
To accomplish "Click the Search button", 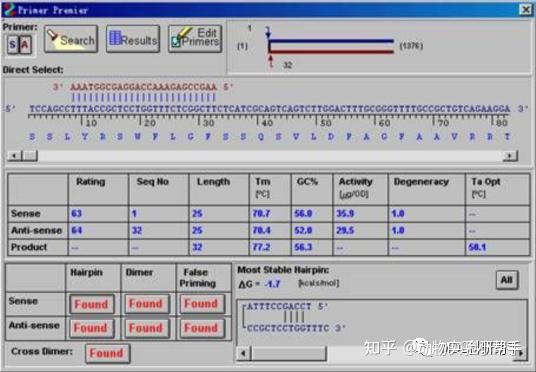I will click(x=71, y=39).
